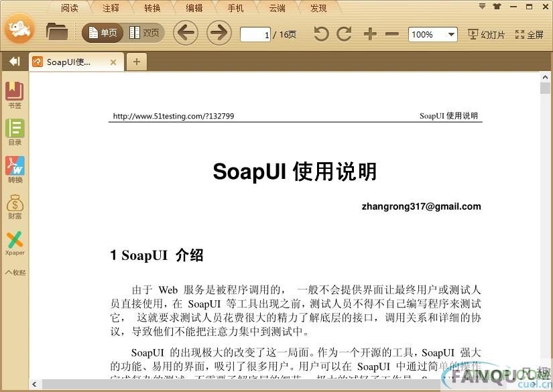
Task: Click the zhangrong317@gmail.com text
Action: (422, 206)
